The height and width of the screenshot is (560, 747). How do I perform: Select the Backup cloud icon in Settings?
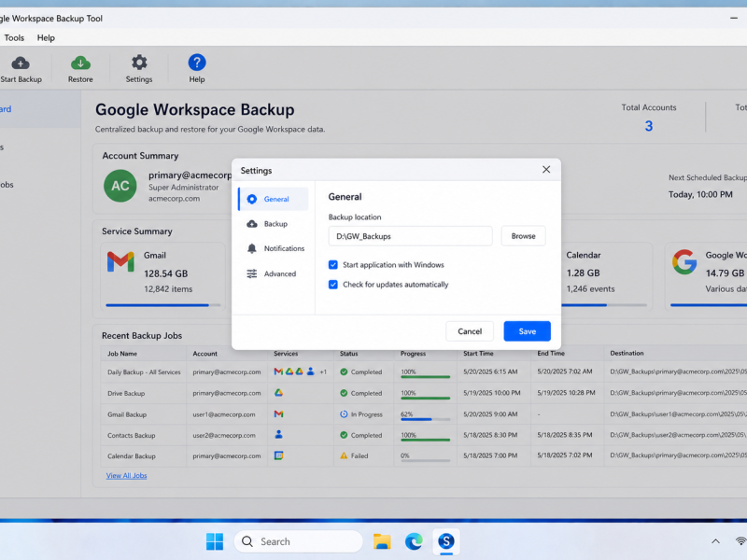click(252, 224)
